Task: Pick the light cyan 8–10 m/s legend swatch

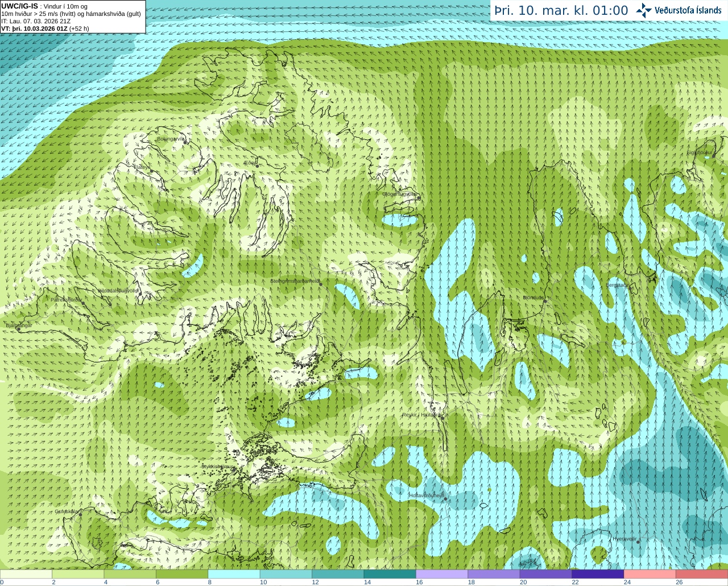Action: [234, 574]
